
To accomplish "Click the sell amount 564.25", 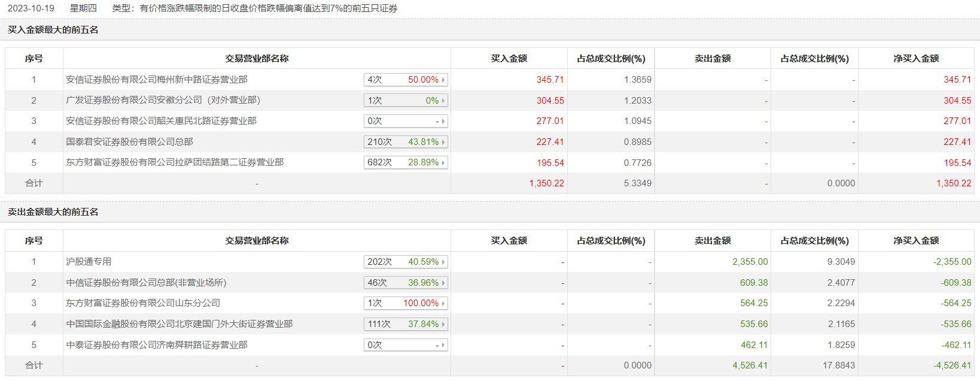I will (x=754, y=303).
